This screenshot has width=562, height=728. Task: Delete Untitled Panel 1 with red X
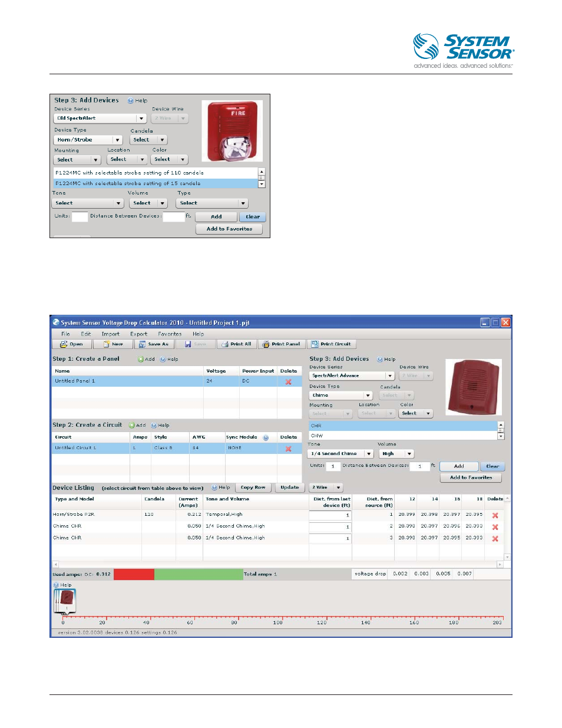289,381
